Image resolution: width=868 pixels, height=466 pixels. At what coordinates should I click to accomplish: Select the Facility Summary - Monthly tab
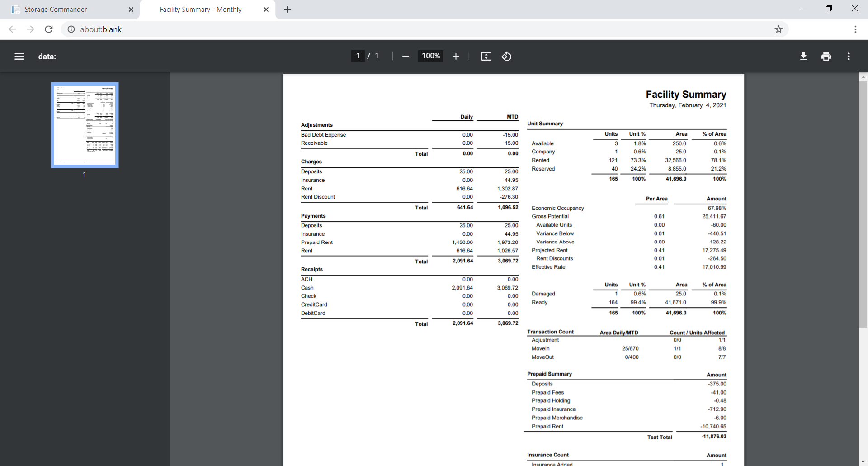click(x=200, y=9)
